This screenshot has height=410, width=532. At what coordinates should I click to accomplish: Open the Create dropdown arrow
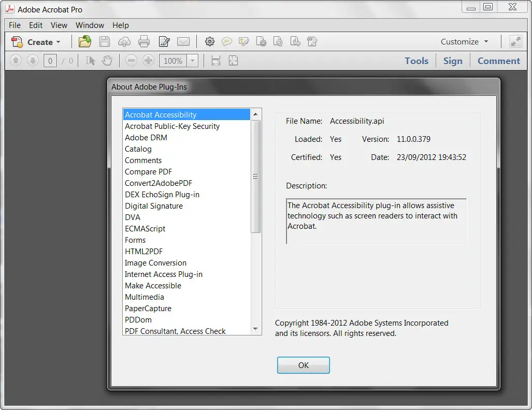59,42
